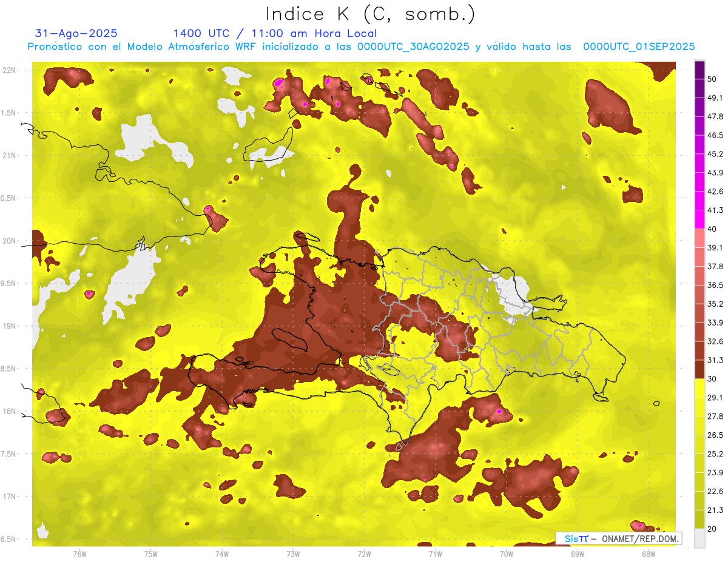
Task: Click the "8.5N" latitude axis label
Action: [x=9, y=369]
